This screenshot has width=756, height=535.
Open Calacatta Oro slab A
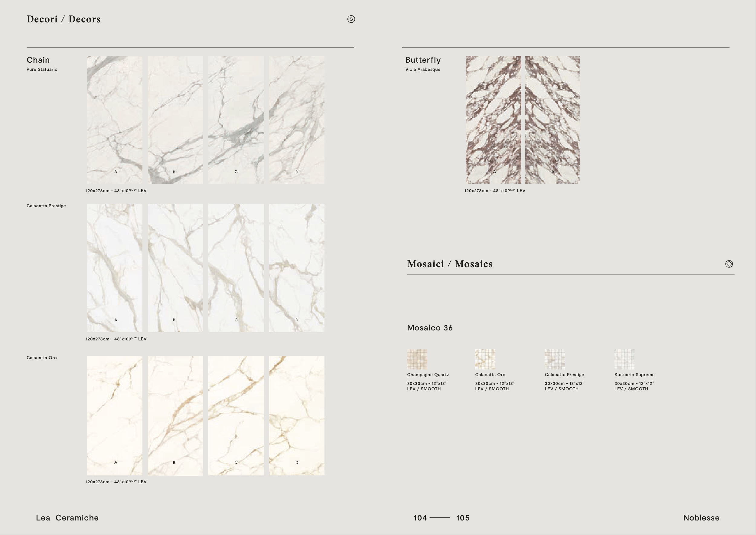click(115, 415)
